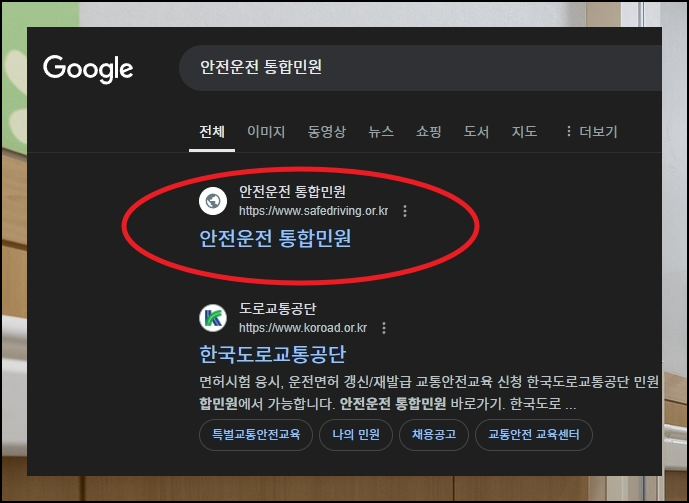Click the 교통안전 교육센터 sitelink chip
Viewport: 689px width, 503px height.
click(x=534, y=435)
